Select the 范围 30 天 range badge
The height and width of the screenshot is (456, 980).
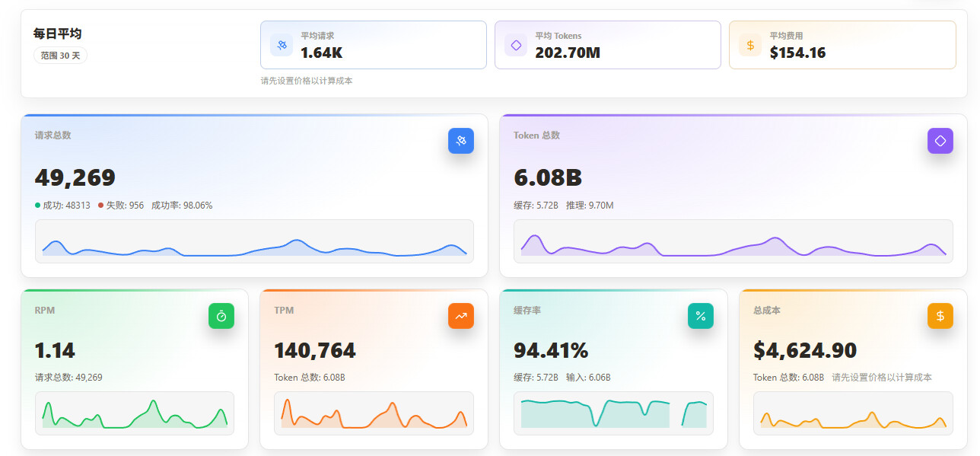point(60,56)
